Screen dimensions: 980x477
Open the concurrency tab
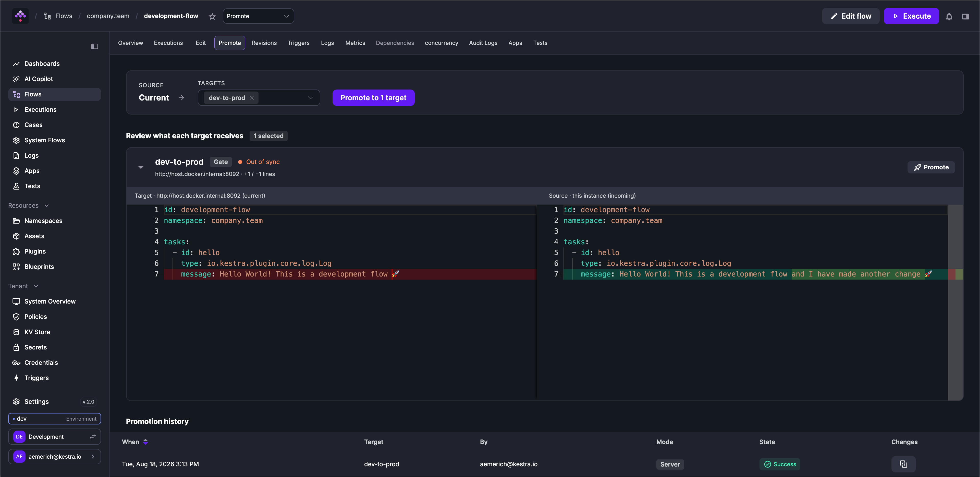(x=441, y=43)
